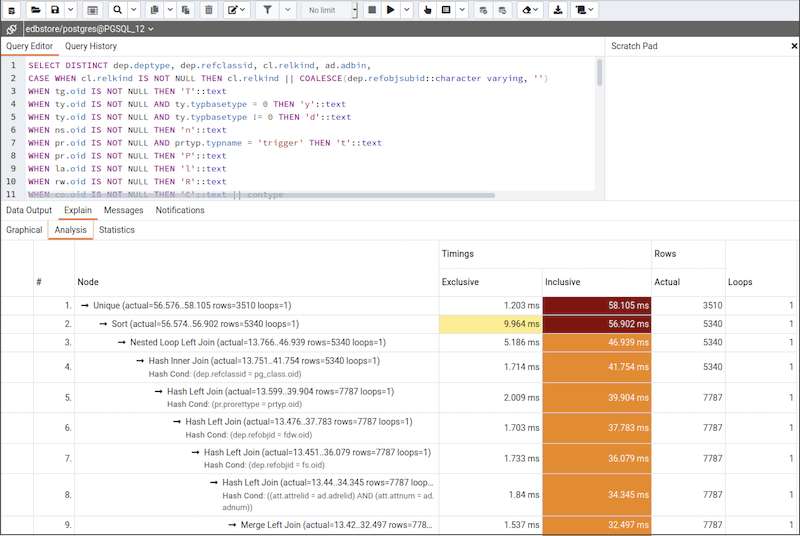Click the Delete trash icon
Viewport: 800px width, 536px height.
(209, 10)
